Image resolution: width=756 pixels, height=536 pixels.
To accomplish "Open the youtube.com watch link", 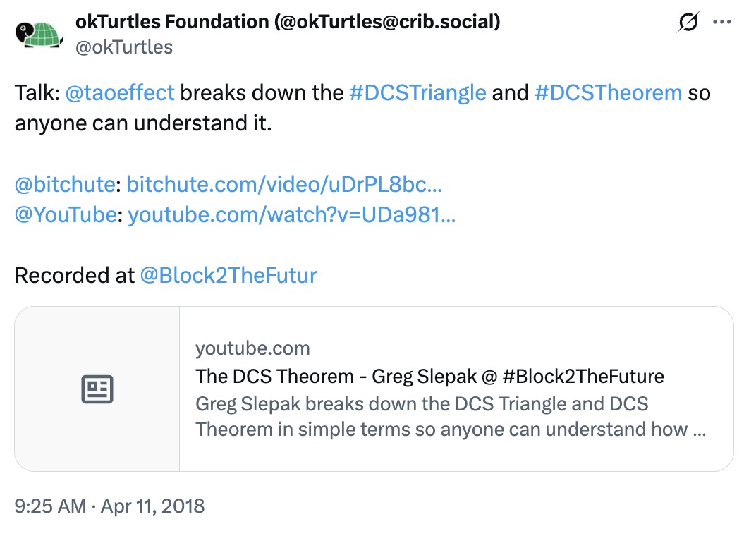I will click(x=291, y=214).
